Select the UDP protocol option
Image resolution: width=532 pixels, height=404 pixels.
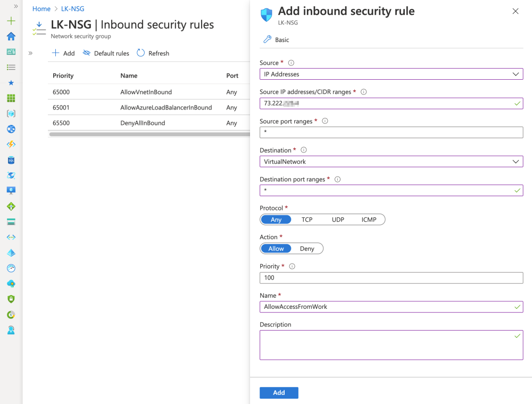(338, 220)
